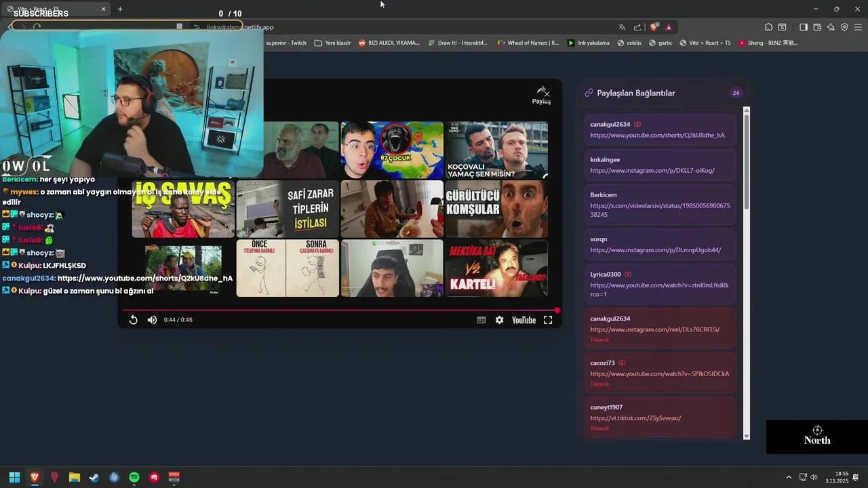Open a new browser tab
This screenshot has height=488, width=868.
point(120,9)
